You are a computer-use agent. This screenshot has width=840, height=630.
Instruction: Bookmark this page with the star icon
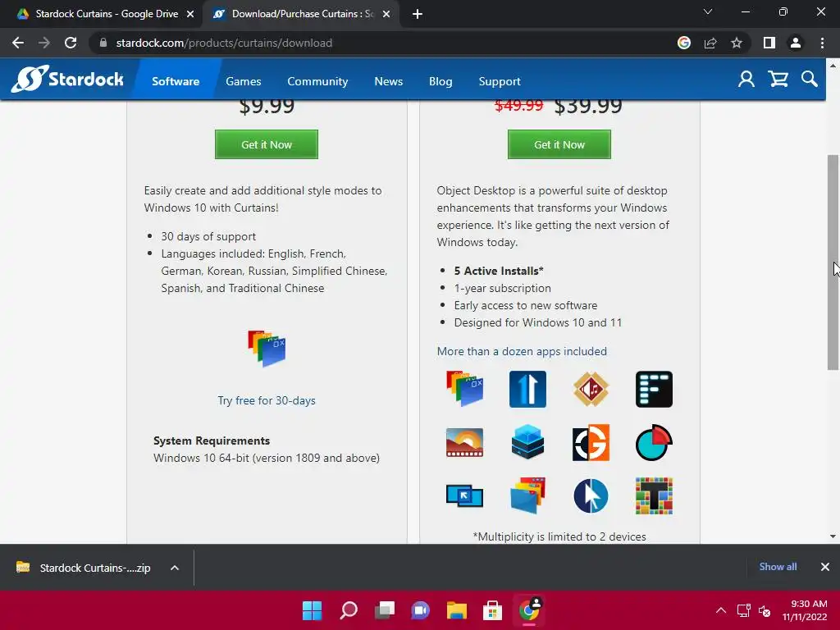(x=737, y=43)
